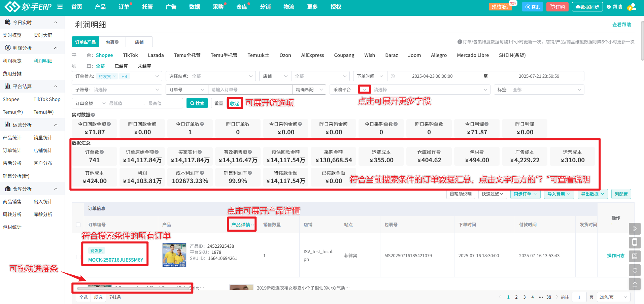
Task: Collapse the 运营分析 sidebar section
Action: click(x=56, y=125)
